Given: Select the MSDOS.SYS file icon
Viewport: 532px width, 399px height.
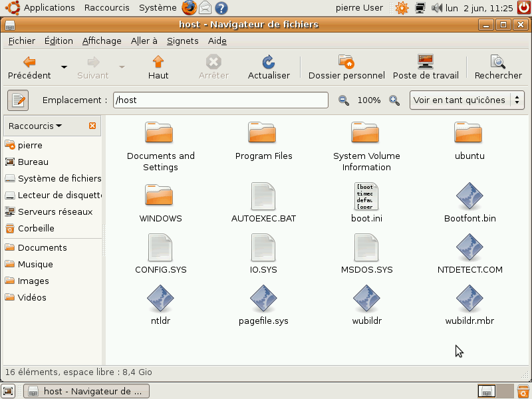Looking at the screenshot, I should tap(366, 247).
